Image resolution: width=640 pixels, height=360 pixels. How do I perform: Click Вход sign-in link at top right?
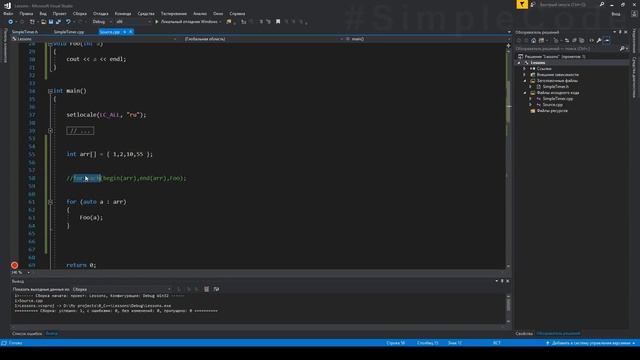click(x=616, y=14)
